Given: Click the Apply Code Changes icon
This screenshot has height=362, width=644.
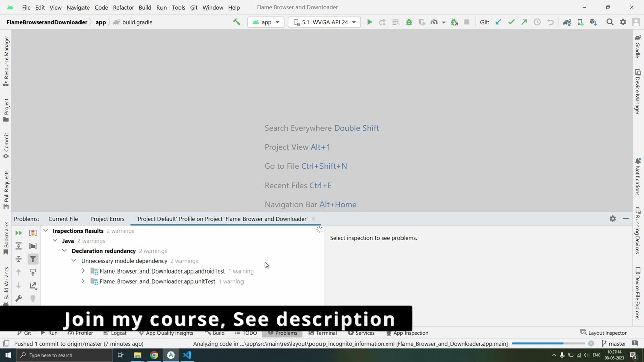Looking at the screenshot, I should pos(395,22).
